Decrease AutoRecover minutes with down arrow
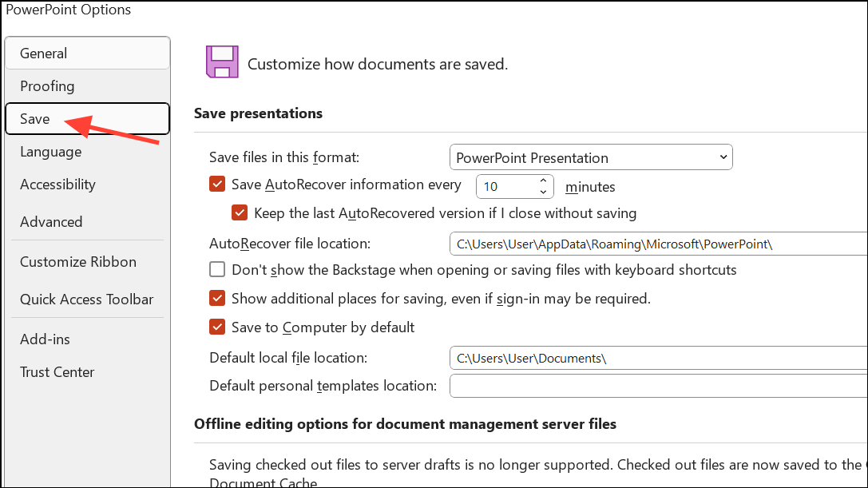This screenshot has width=868, height=488. (x=544, y=192)
